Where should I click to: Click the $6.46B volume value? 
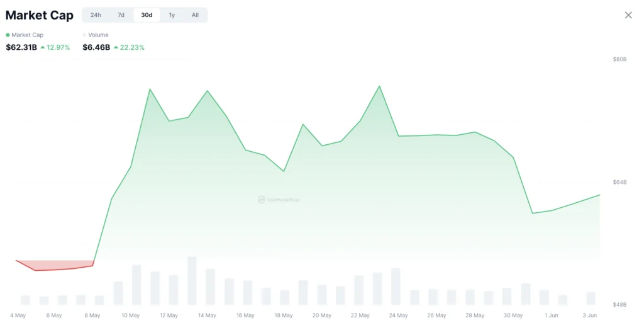96,47
